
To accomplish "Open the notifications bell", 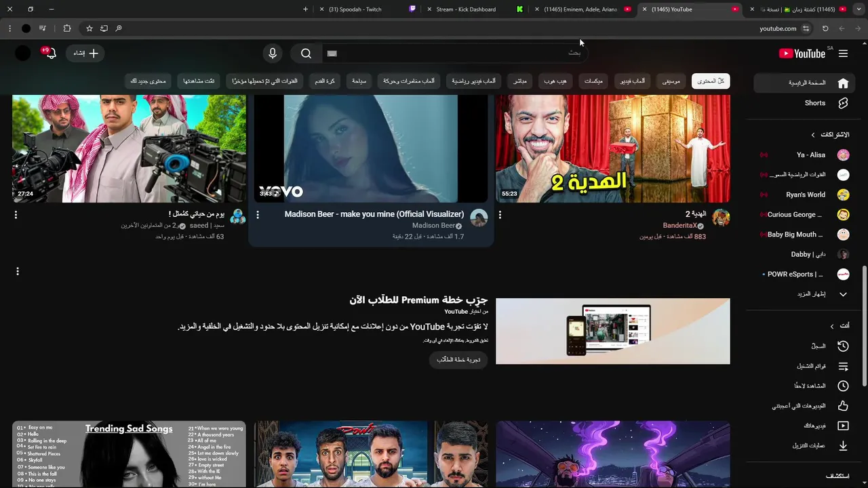I will [x=50, y=54].
